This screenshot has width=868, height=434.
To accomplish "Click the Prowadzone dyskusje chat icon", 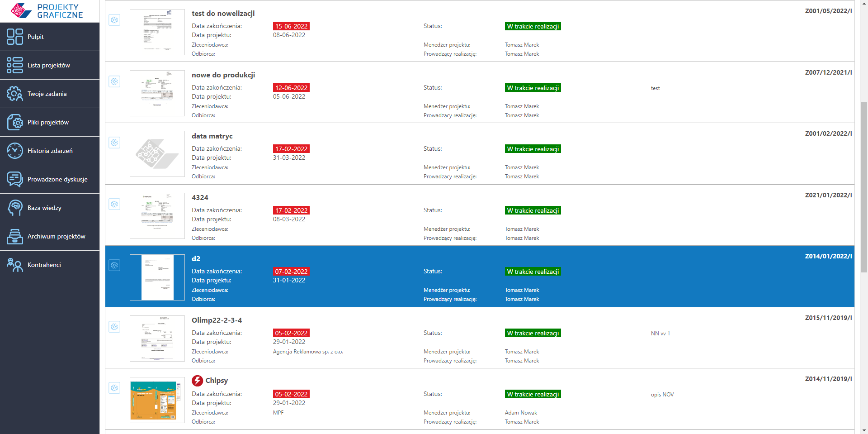I will pyautogui.click(x=14, y=179).
